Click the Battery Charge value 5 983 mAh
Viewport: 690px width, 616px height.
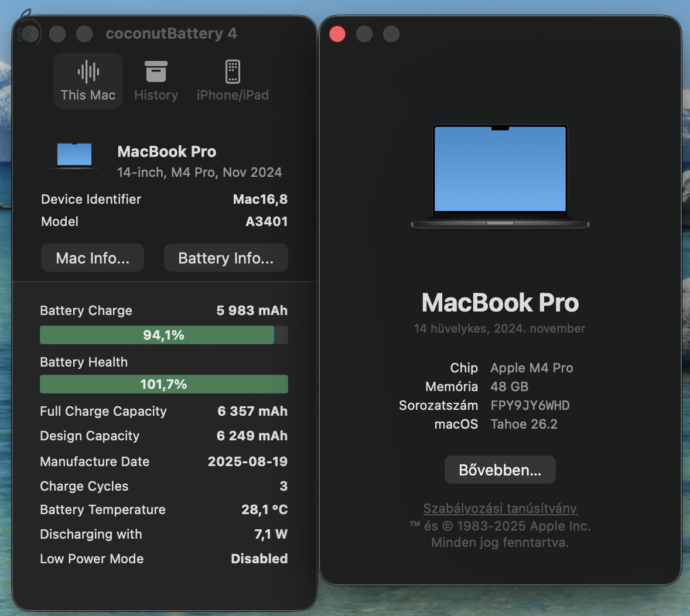pyautogui.click(x=252, y=311)
